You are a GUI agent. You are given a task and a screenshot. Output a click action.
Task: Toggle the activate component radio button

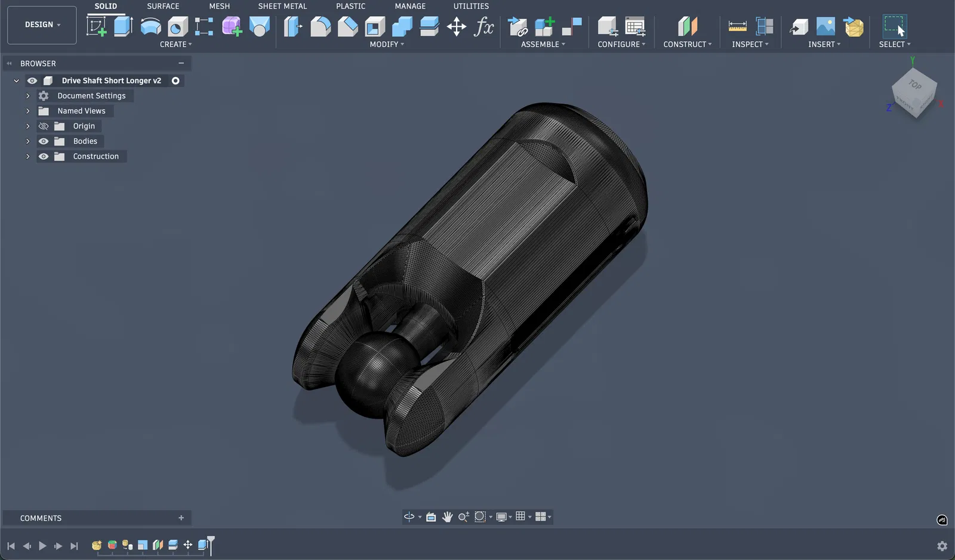tap(175, 81)
